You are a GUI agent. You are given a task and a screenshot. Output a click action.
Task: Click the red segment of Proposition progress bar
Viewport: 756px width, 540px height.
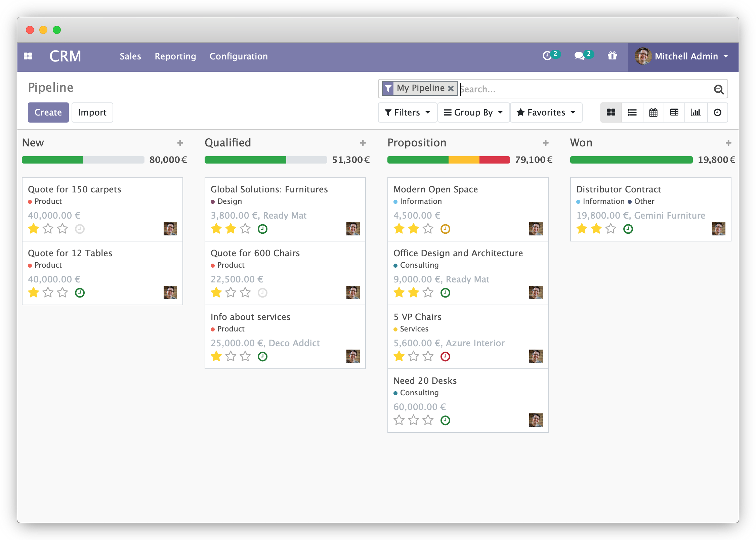point(494,160)
